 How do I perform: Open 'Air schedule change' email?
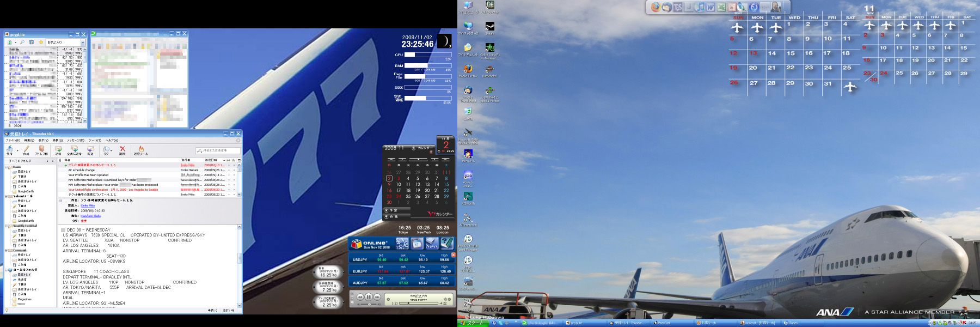pos(82,170)
